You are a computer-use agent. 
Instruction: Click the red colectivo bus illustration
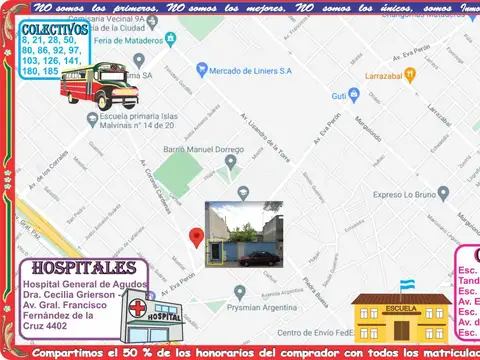coord(99,86)
